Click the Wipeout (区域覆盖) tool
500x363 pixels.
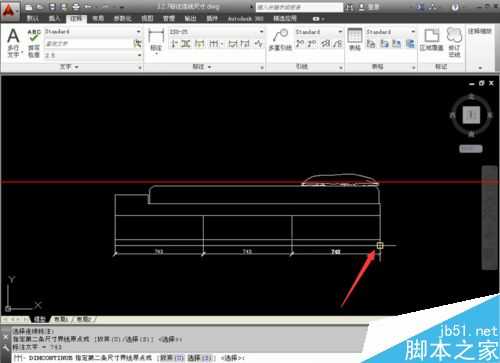432,40
